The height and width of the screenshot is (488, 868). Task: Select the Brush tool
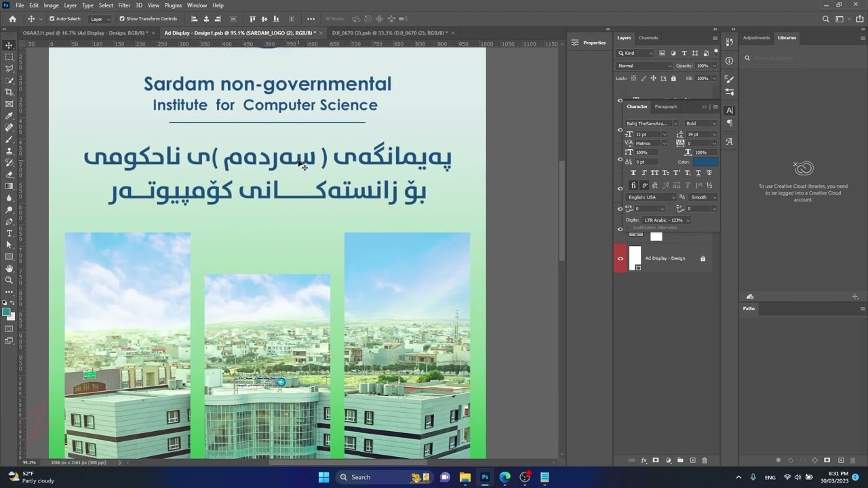tap(9, 139)
